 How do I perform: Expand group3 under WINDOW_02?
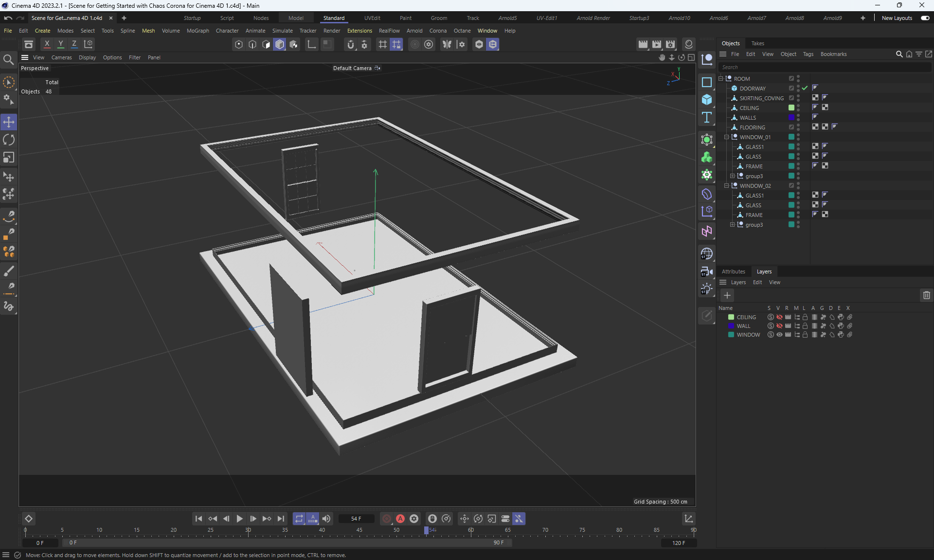pos(733,225)
